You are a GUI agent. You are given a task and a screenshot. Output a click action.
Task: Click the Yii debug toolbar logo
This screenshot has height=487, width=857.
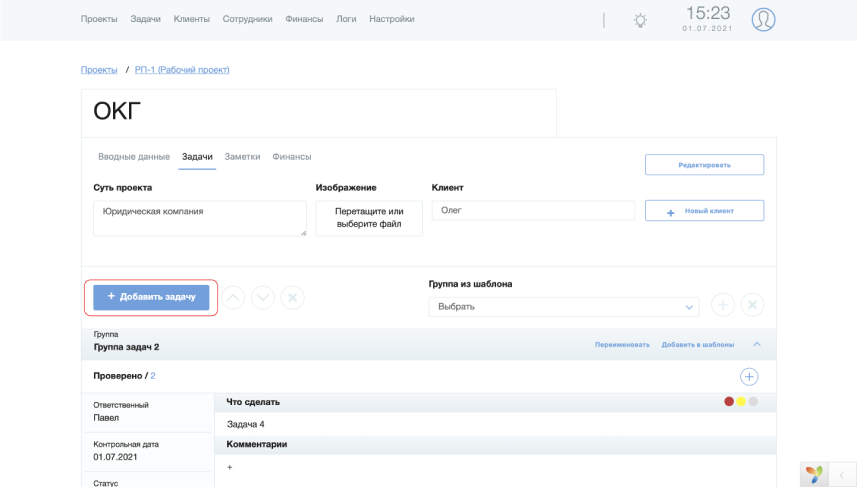coord(814,474)
